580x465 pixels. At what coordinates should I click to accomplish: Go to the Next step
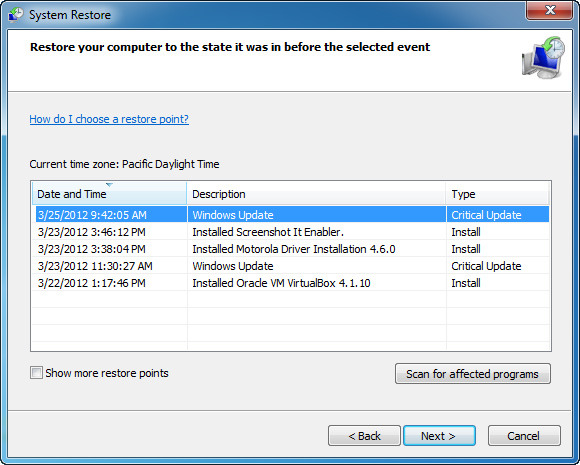[x=439, y=435]
